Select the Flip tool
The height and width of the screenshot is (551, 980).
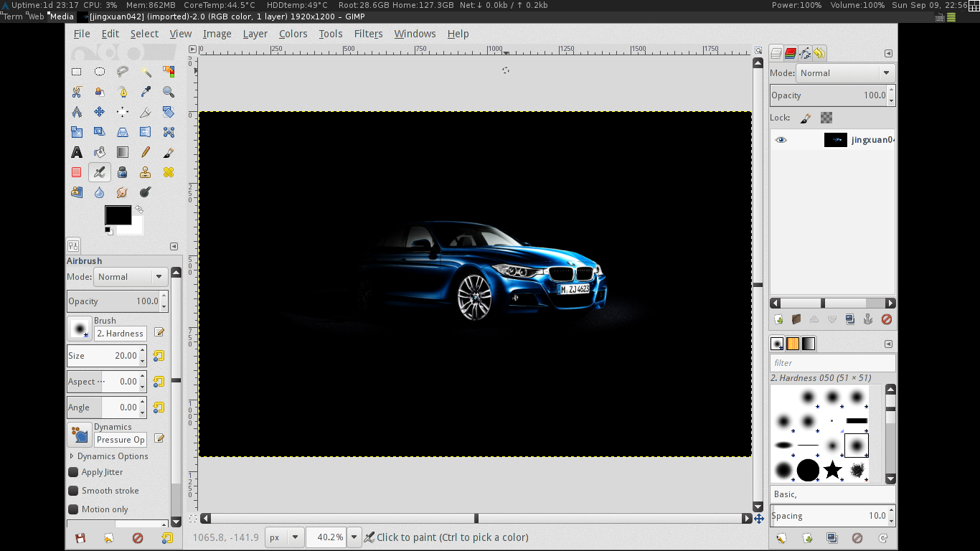pos(146,132)
